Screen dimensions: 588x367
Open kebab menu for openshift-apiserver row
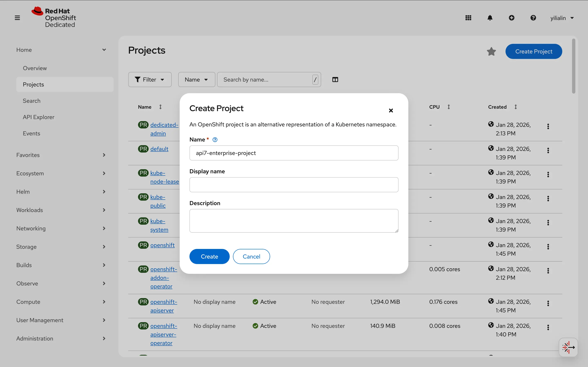548,303
